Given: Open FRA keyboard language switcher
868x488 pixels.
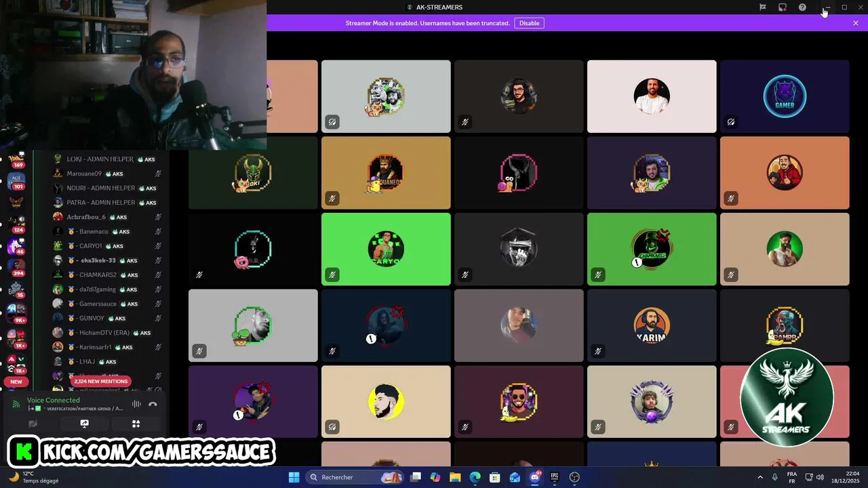Looking at the screenshot, I should pos(792,477).
